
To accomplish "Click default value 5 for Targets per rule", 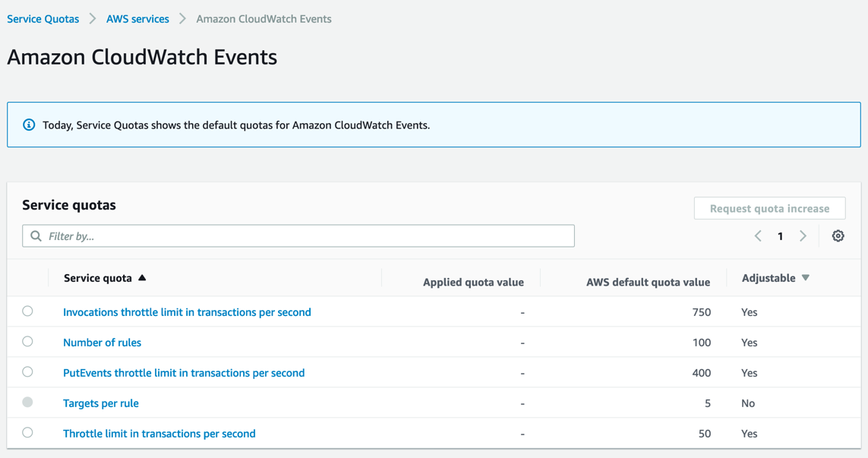I will coord(708,404).
